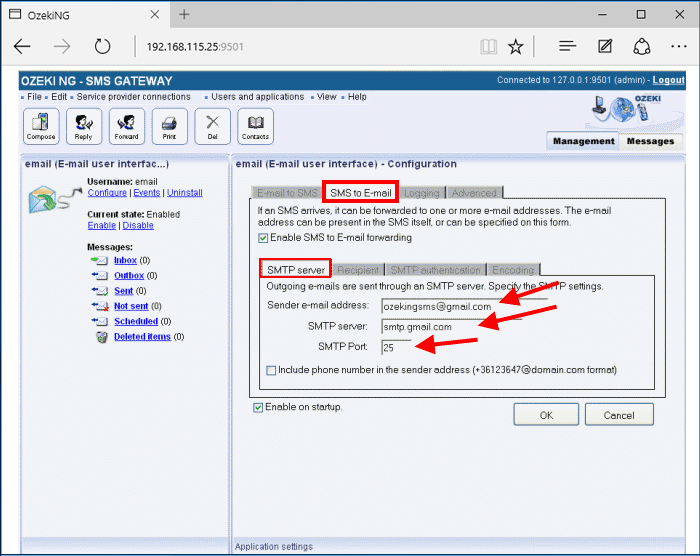Click the Compose toolbar icon
Image resolution: width=700 pixels, height=556 pixels.
(41, 126)
